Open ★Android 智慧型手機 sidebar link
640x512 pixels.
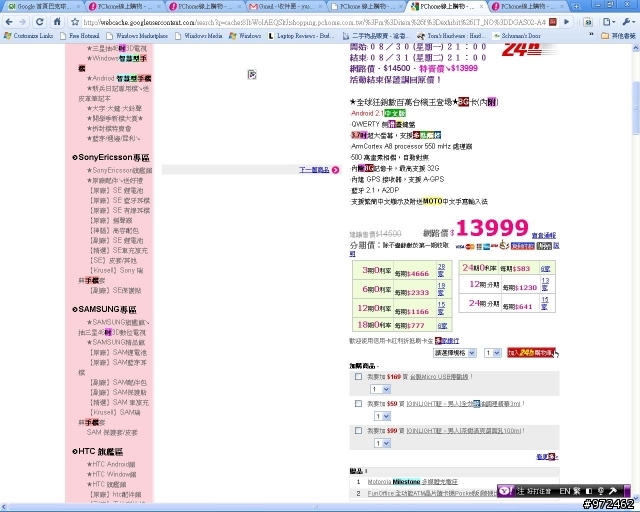119,78
